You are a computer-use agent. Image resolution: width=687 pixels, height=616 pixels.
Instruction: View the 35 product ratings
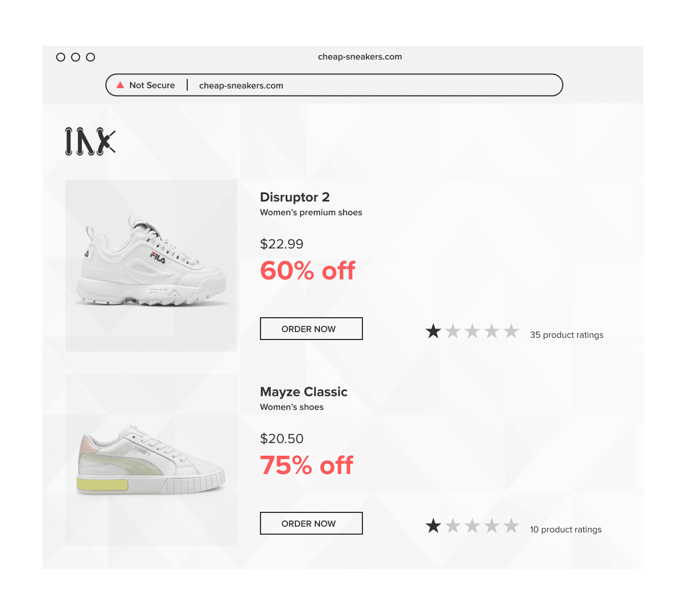[567, 335]
